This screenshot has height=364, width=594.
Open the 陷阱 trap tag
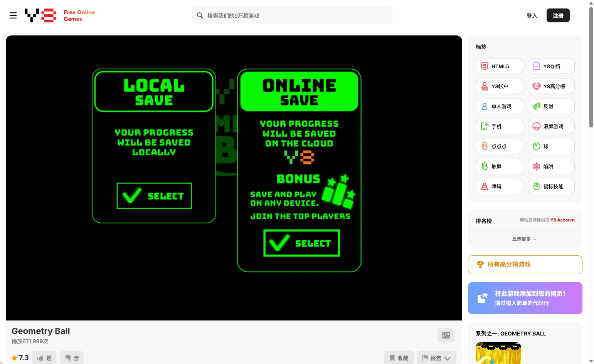551,166
